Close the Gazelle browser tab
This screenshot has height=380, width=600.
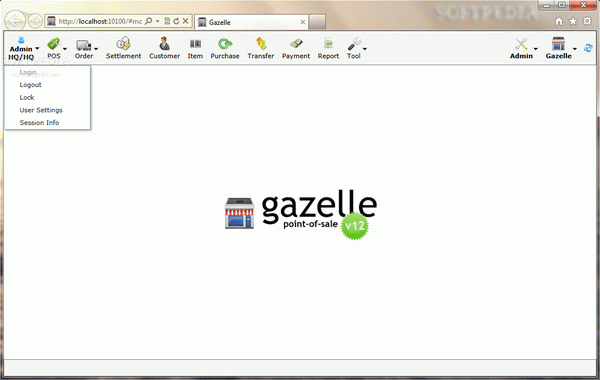[303, 22]
